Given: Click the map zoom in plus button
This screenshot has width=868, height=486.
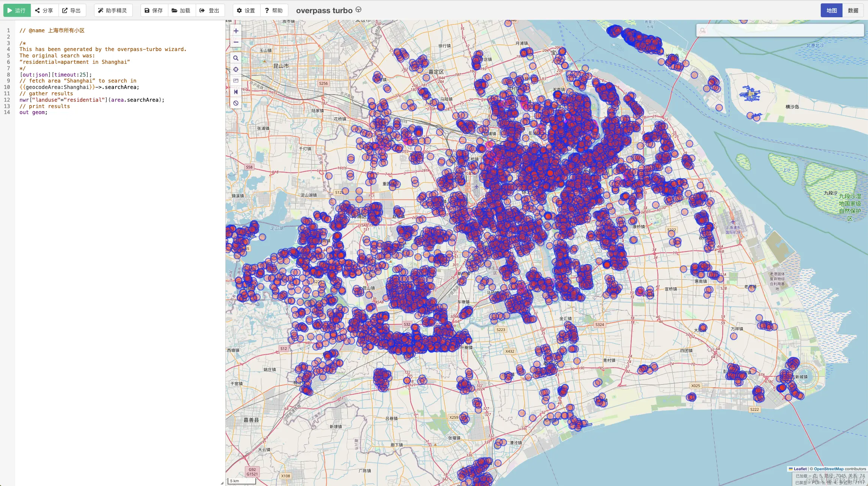Looking at the screenshot, I should click(x=236, y=31).
